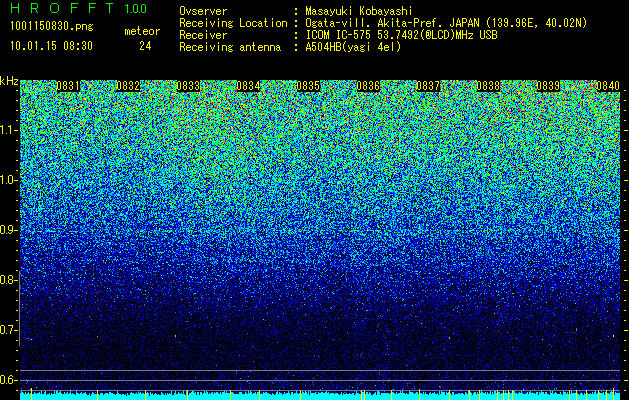
Task: Click the 0831 time marker
Action: [68, 86]
